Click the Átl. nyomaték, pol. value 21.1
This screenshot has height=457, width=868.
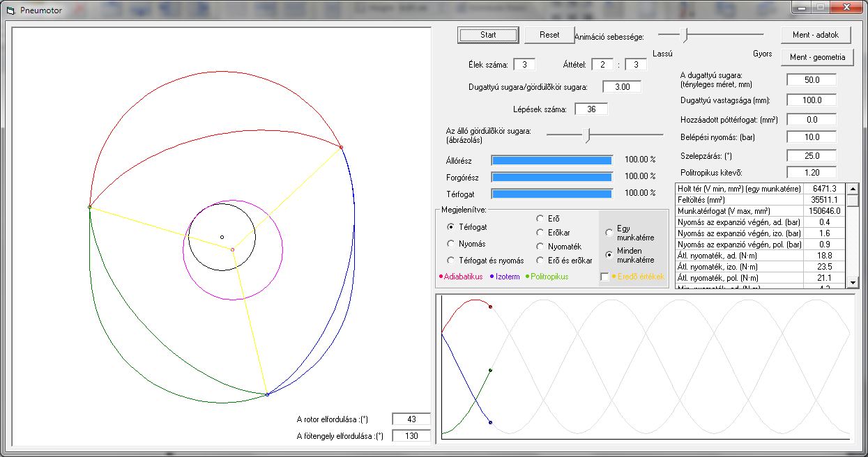pos(823,278)
